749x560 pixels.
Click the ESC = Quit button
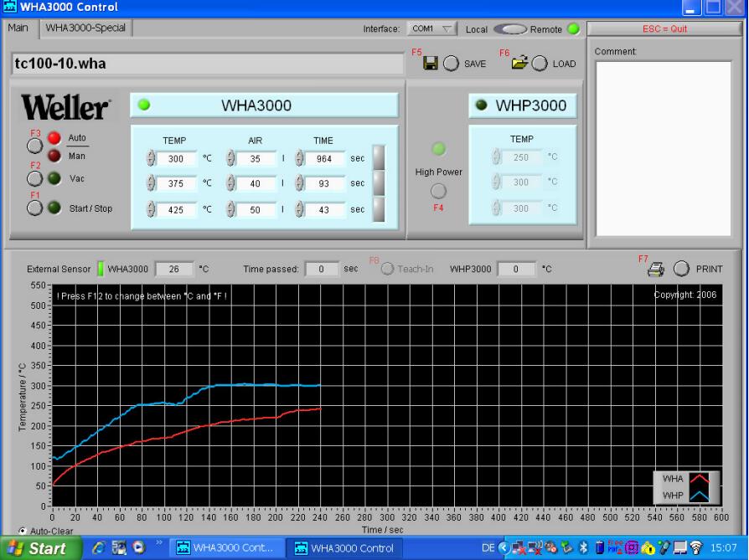[664, 28]
